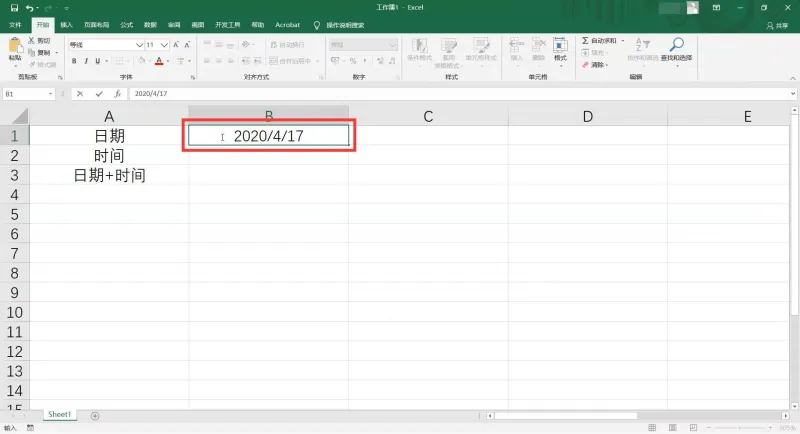Toggle Wrap Text (自动换行)

(x=287, y=45)
